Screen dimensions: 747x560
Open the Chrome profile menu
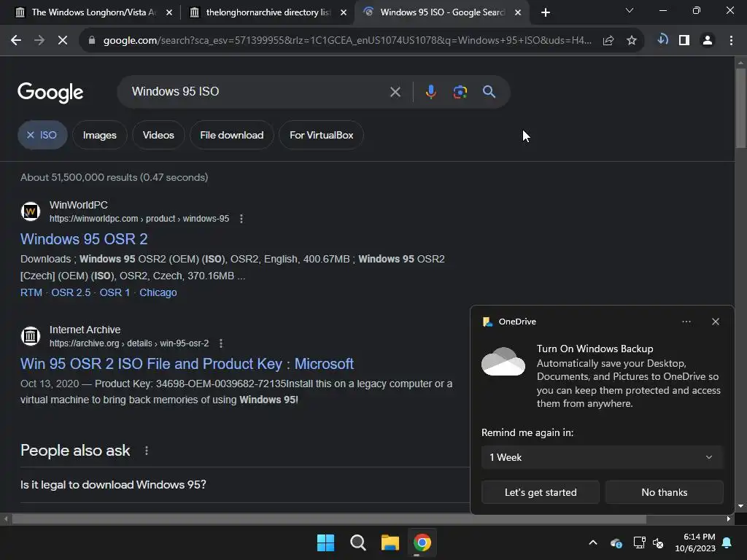point(708,41)
